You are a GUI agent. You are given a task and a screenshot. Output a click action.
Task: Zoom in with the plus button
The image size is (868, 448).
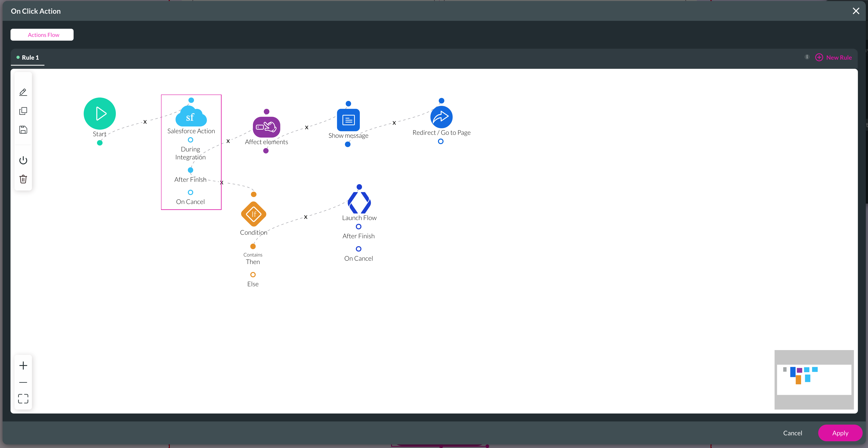click(x=23, y=366)
